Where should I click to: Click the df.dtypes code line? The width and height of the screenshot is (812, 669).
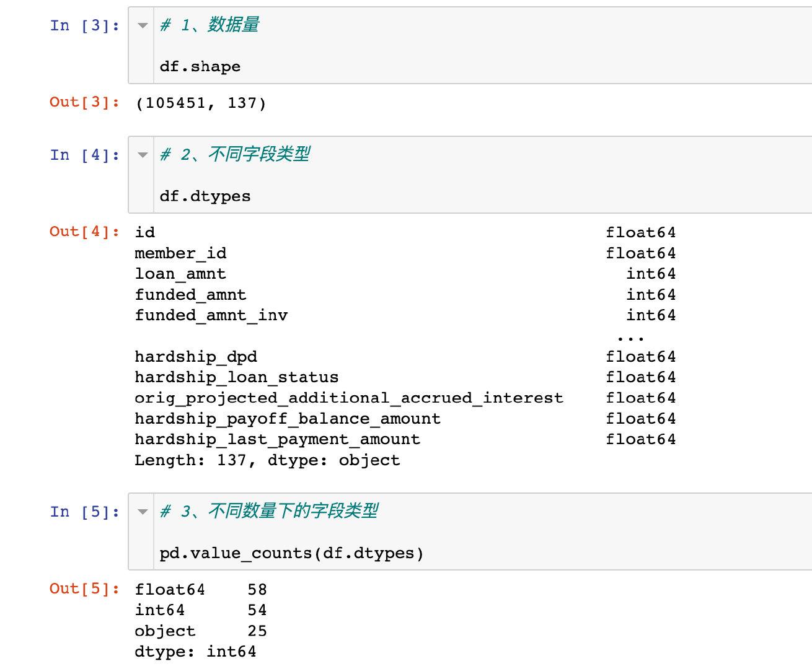pyautogui.click(x=205, y=196)
